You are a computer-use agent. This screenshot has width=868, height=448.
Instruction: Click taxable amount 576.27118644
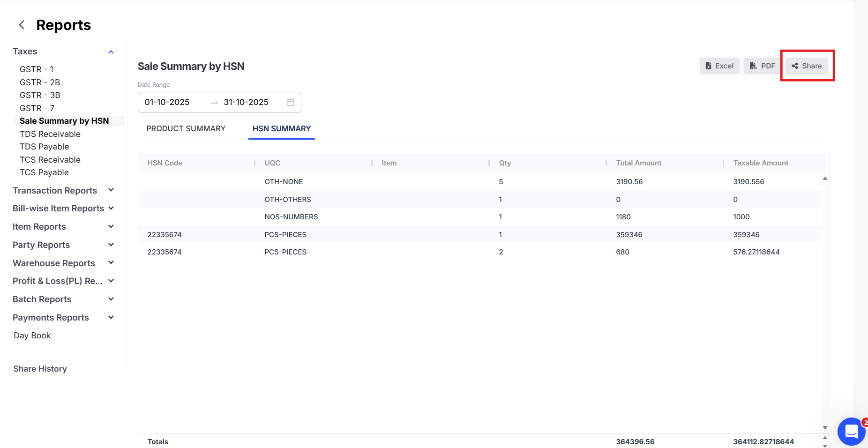(756, 252)
